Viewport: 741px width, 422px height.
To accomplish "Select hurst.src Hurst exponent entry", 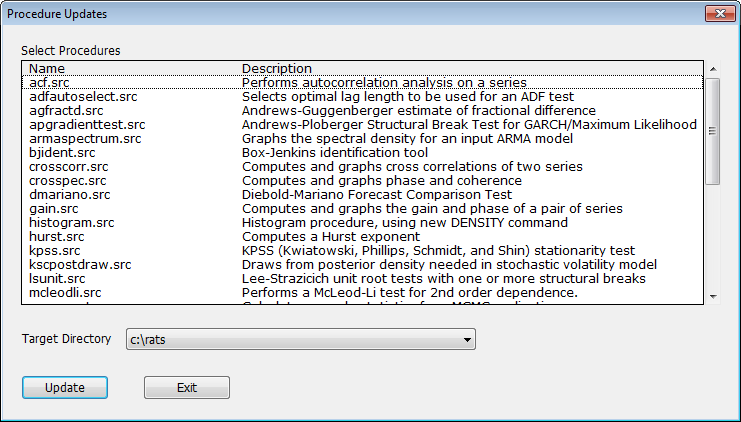I will coord(57,236).
